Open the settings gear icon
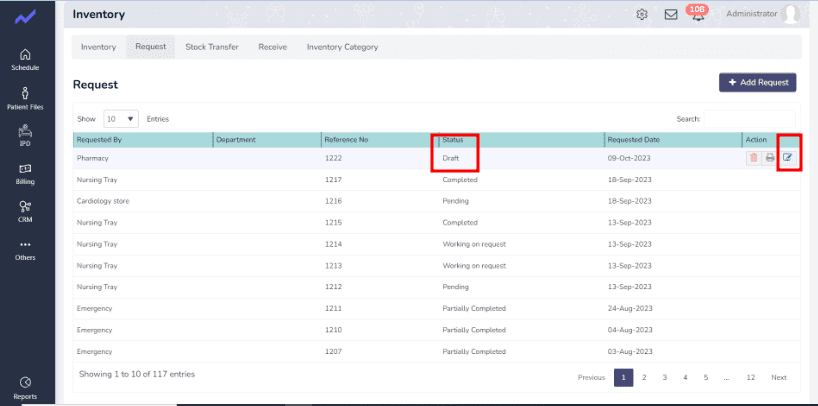The height and width of the screenshot is (406, 818). coord(642,14)
